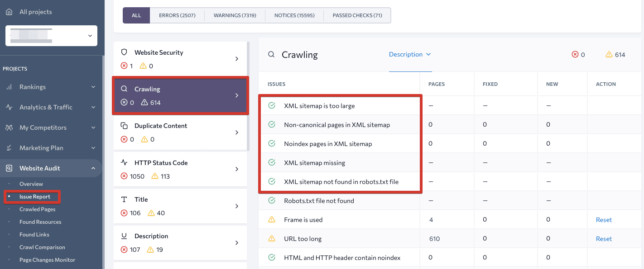The height and width of the screenshot is (269, 644).
Task: Open Website Security category arrow
Action: [x=237, y=59]
